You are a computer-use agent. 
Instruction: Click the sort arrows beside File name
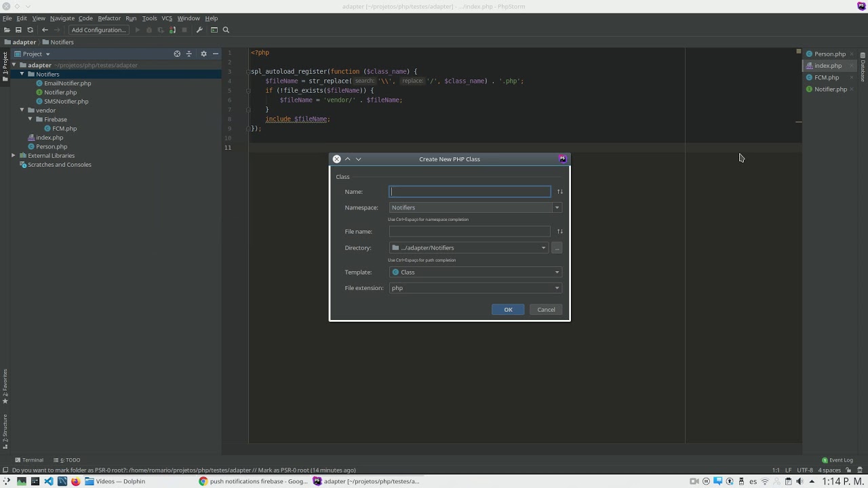point(559,232)
